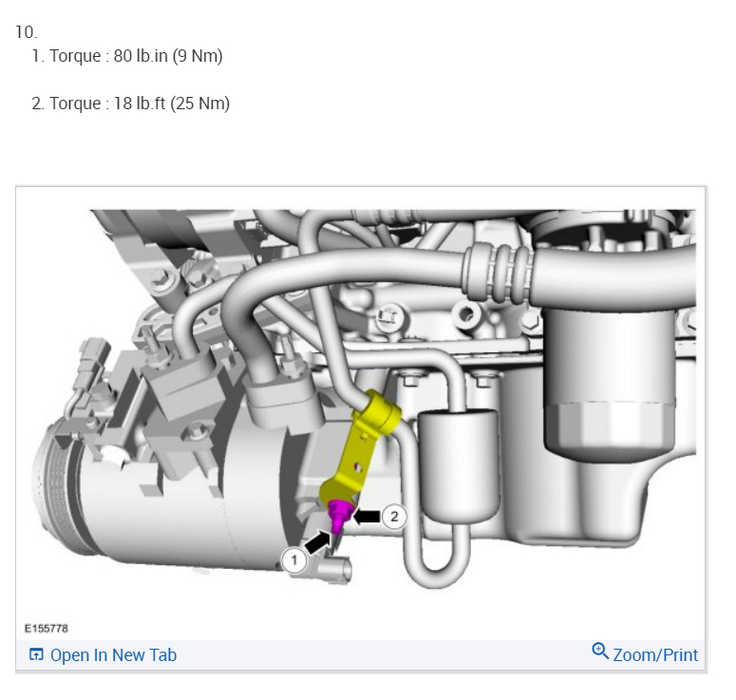Select callout circle number 1 in diagram
The image size is (736, 700).
click(293, 559)
